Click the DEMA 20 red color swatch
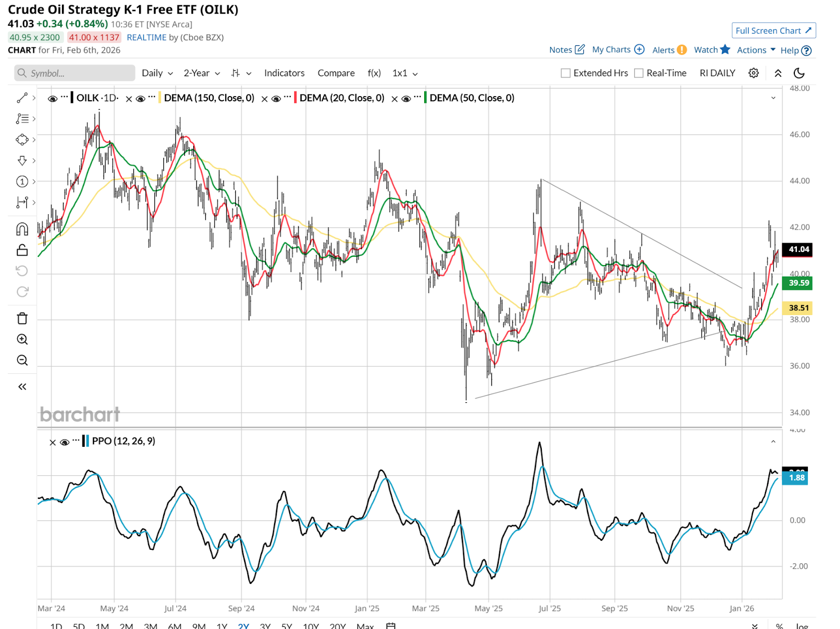Screen dimensions: 840x629 point(296,98)
